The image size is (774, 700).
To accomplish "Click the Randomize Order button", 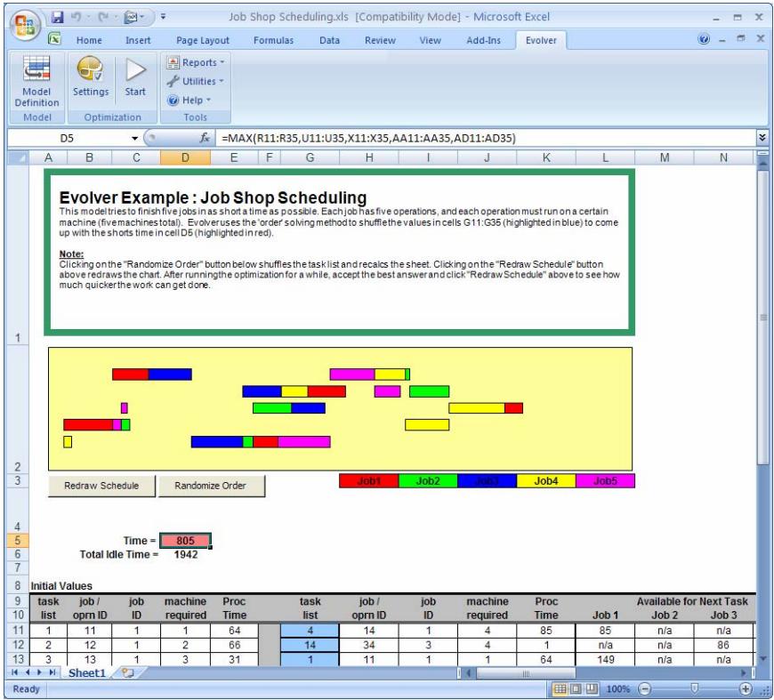I will pos(212,486).
